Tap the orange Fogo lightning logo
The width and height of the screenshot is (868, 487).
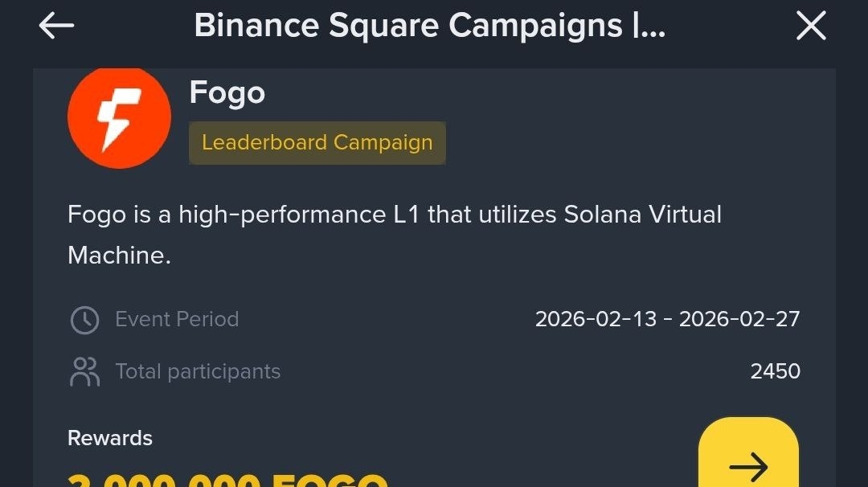pos(119,117)
